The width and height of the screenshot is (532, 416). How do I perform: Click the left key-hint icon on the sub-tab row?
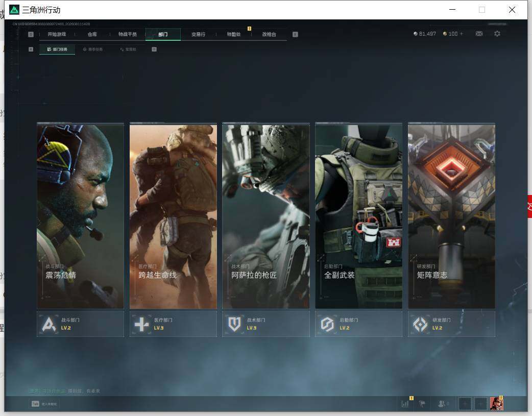[31, 49]
